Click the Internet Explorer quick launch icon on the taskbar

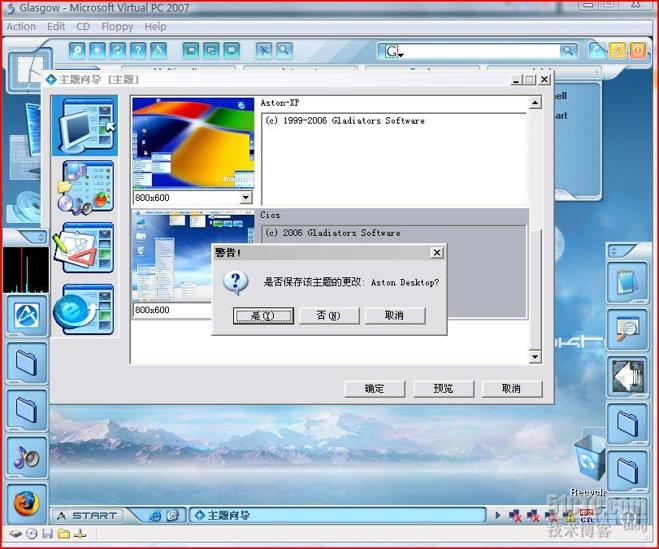(x=155, y=516)
